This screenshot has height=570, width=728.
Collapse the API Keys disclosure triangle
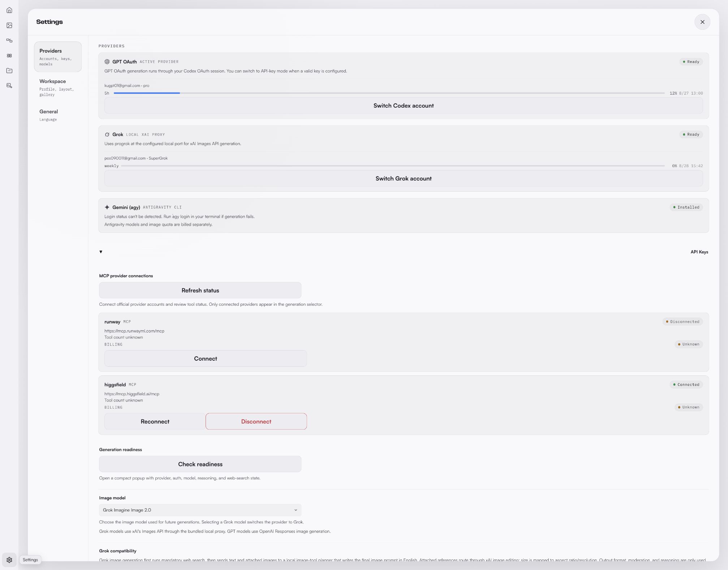pos(101,252)
